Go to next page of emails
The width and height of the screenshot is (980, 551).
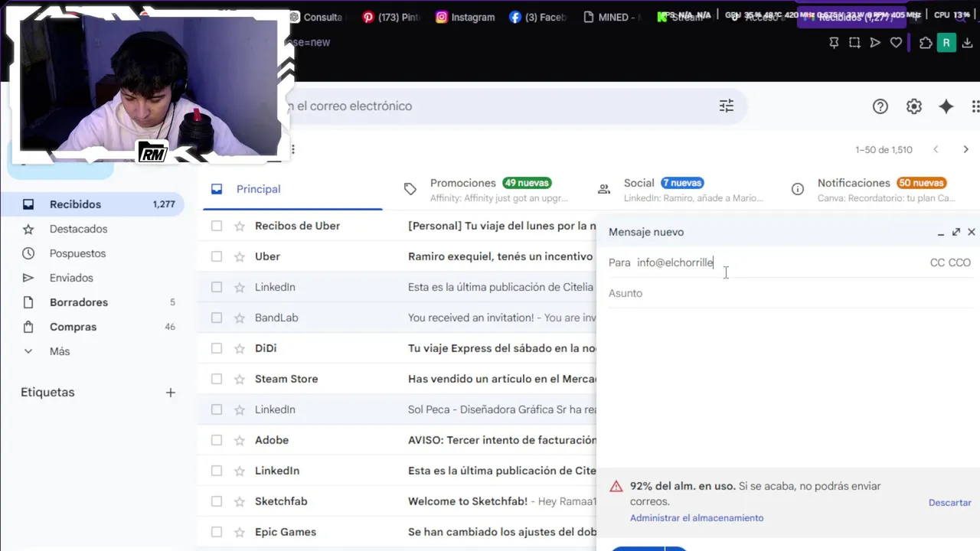click(965, 149)
